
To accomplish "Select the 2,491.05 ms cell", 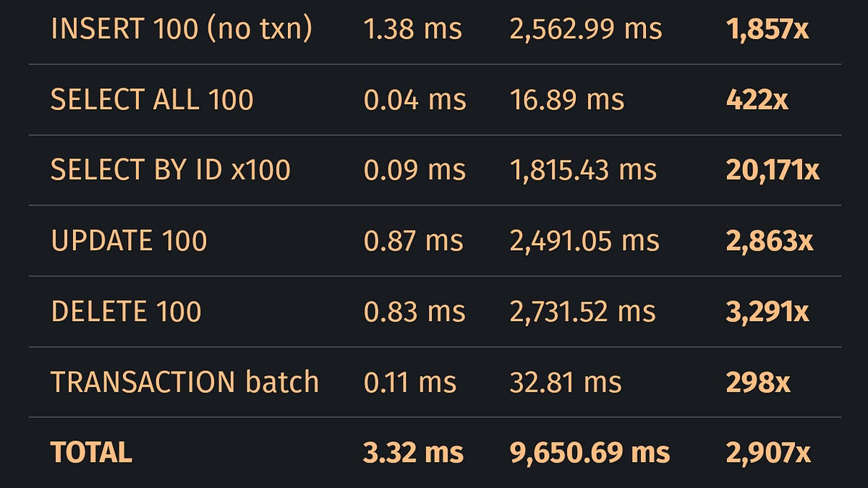I will 584,241.
